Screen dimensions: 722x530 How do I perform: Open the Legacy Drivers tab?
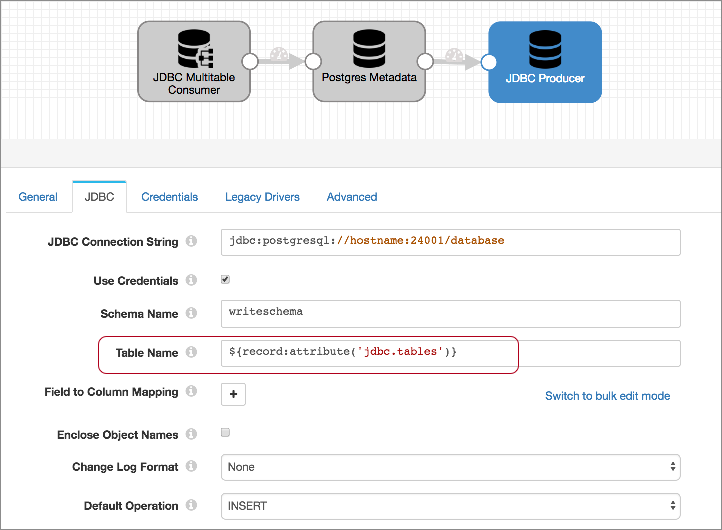pyautogui.click(x=262, y=197)
